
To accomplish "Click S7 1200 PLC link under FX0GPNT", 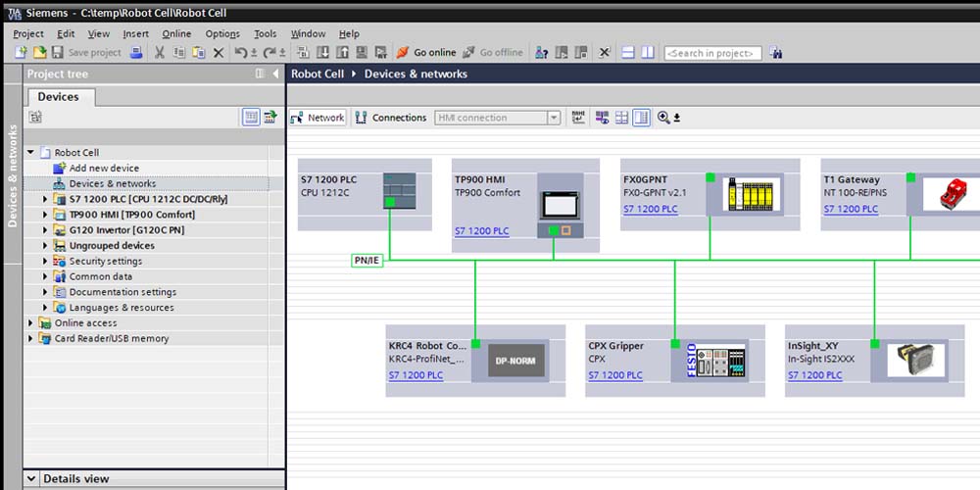I will [x=651, y=210].
